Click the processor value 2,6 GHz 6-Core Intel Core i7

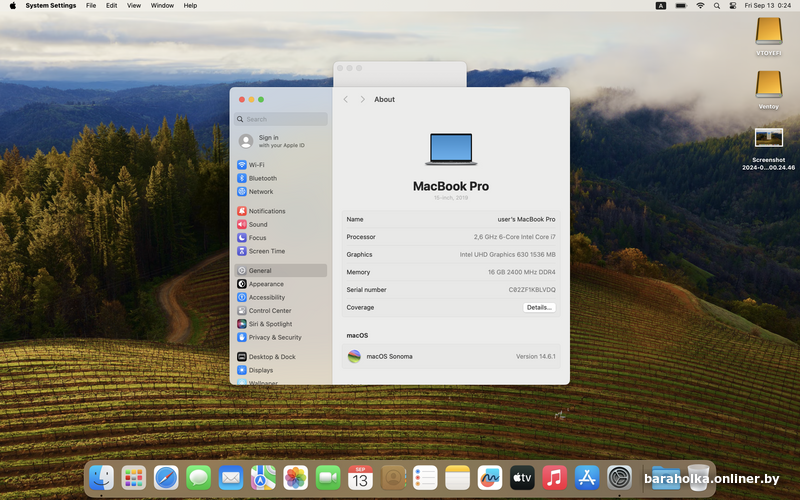(514, 237)
